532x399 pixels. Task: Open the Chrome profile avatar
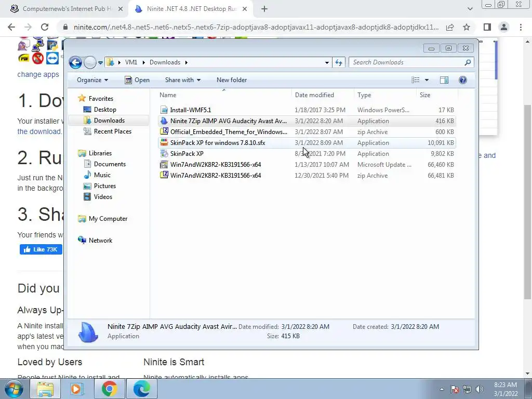coord(504,27)
